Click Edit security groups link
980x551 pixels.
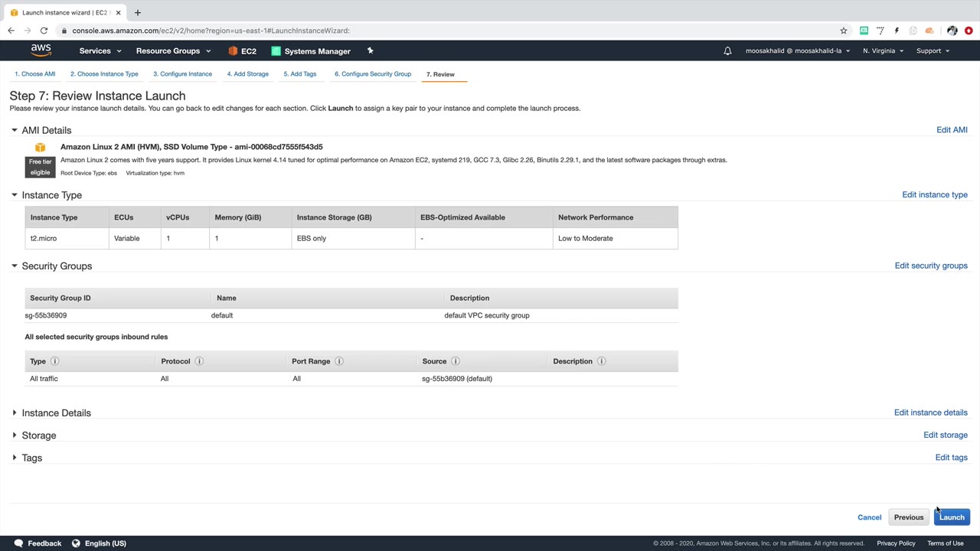click(x=931, y=266)
